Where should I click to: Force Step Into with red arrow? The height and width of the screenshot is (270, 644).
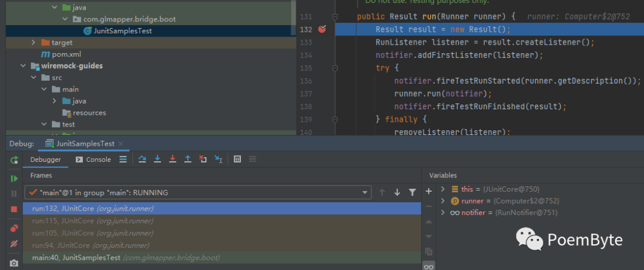[172, 159]
